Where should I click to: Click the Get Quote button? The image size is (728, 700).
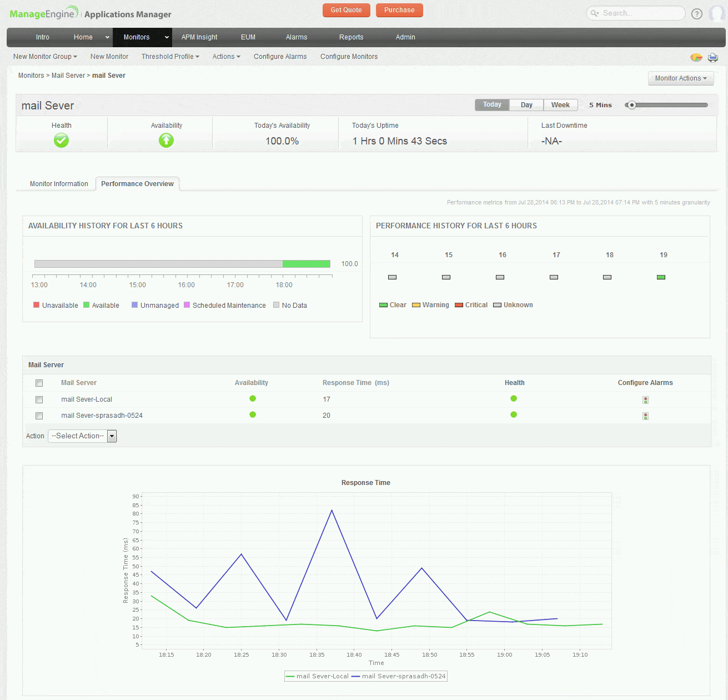[x=346, y=10]
